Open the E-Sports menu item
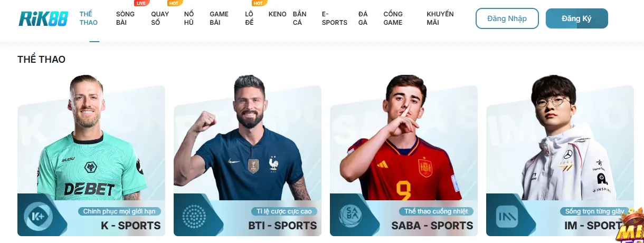Viewport: 644px width, 243px height. [334, 18]
